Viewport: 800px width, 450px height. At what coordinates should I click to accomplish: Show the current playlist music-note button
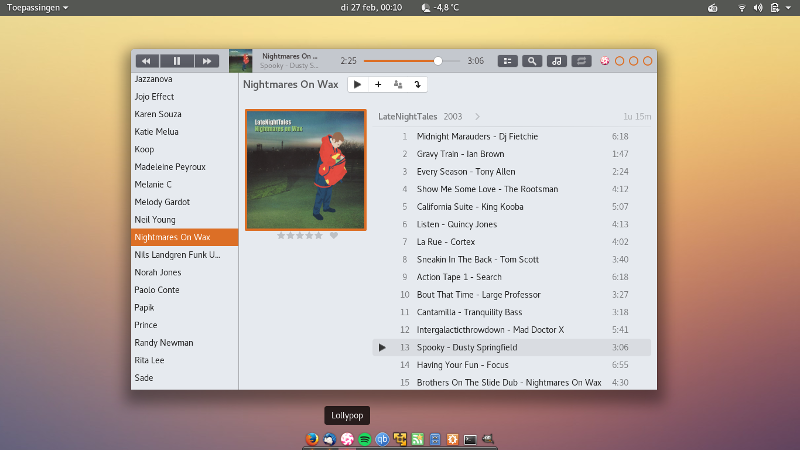(x=557, y=61)
